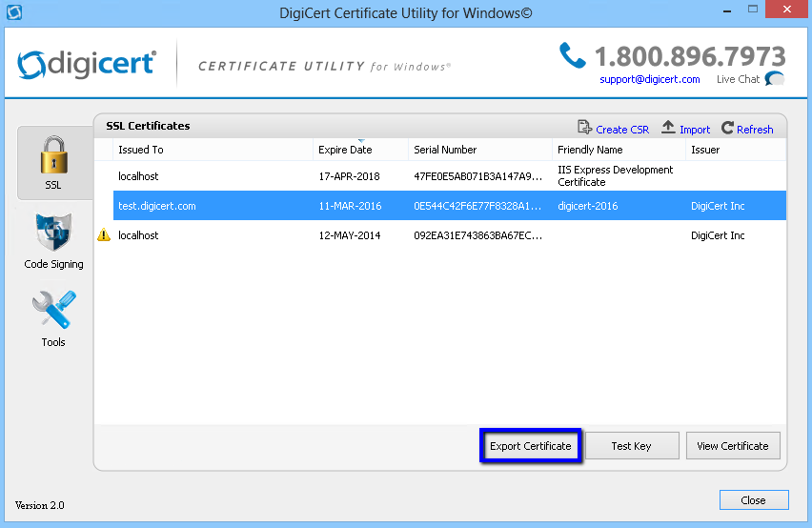Image resolution: width=812 pixels, height=528 pixels.
Task: Open the support@digicert.com email link
Action: point(650,79)
